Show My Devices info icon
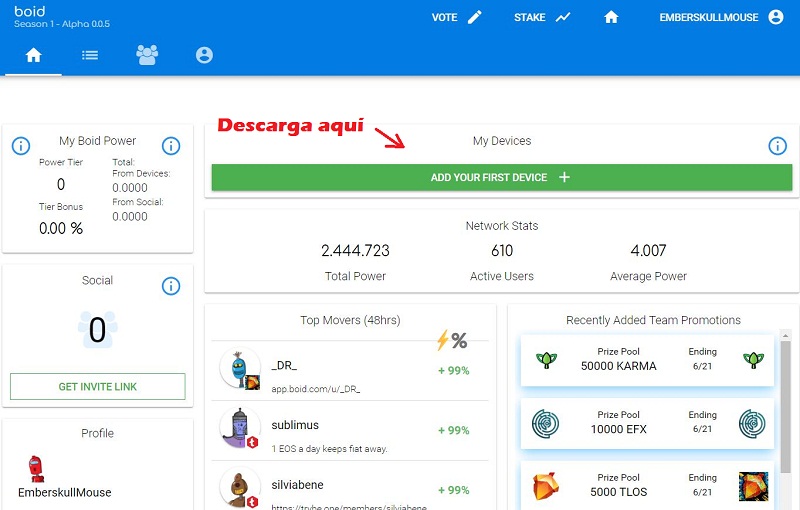Image resolution: width=800 pixels, height=510 pixels. coord(778,146)
